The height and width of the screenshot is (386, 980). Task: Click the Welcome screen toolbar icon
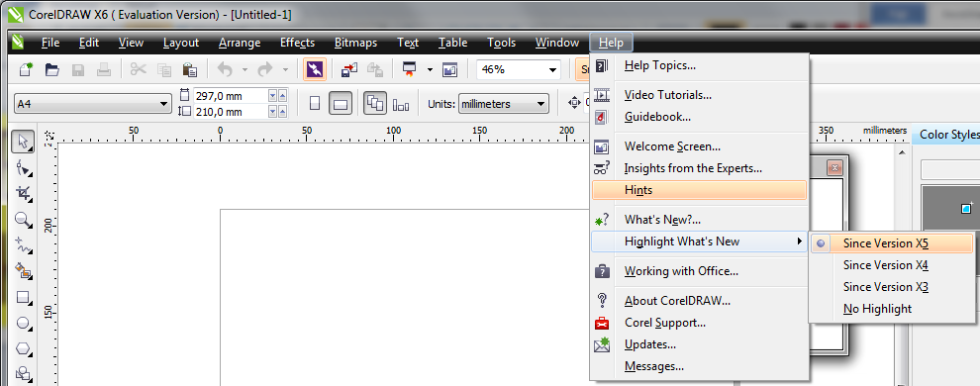tap(450, 70)
